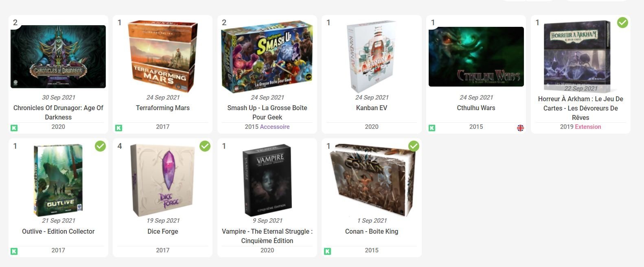Click the Extension tag under Horreur À Arkham
The width and height of the screenshot is (644, 267).
pyautogui.click(x=588, y=127)
